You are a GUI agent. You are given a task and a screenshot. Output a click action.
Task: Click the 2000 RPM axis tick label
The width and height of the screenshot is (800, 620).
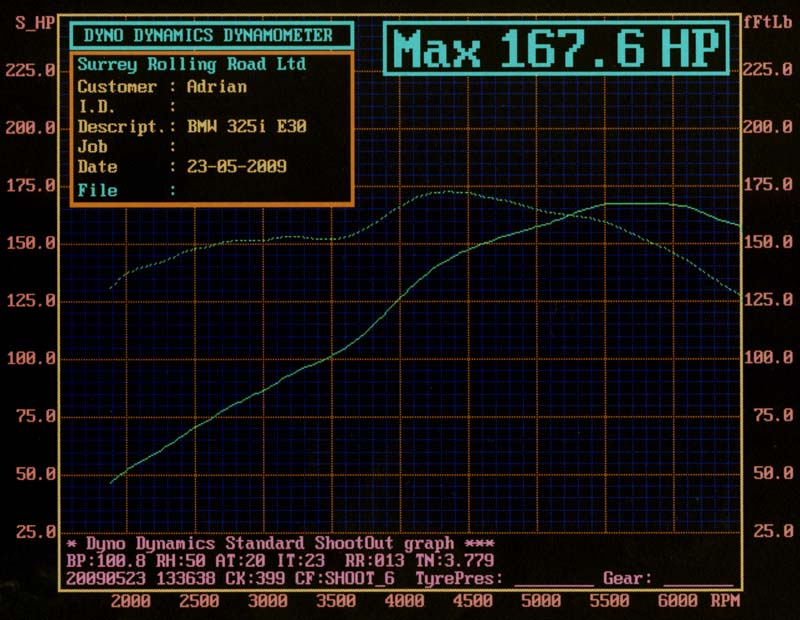(130, 601)
